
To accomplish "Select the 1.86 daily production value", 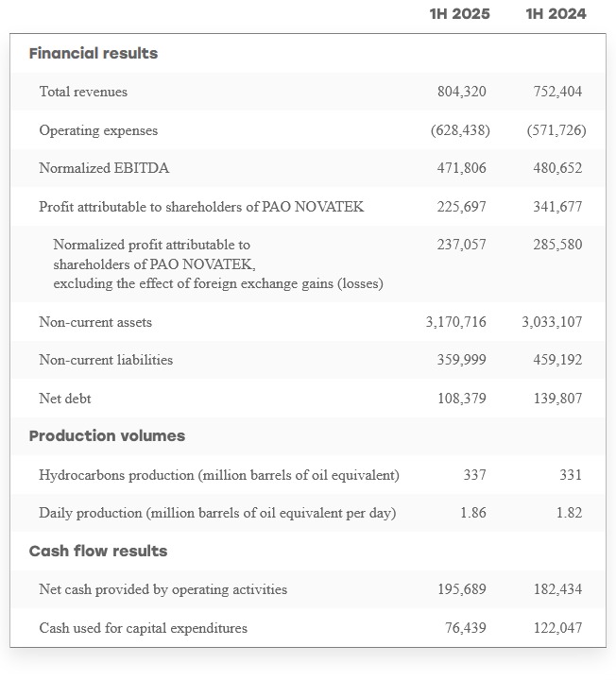I will 473,513.
